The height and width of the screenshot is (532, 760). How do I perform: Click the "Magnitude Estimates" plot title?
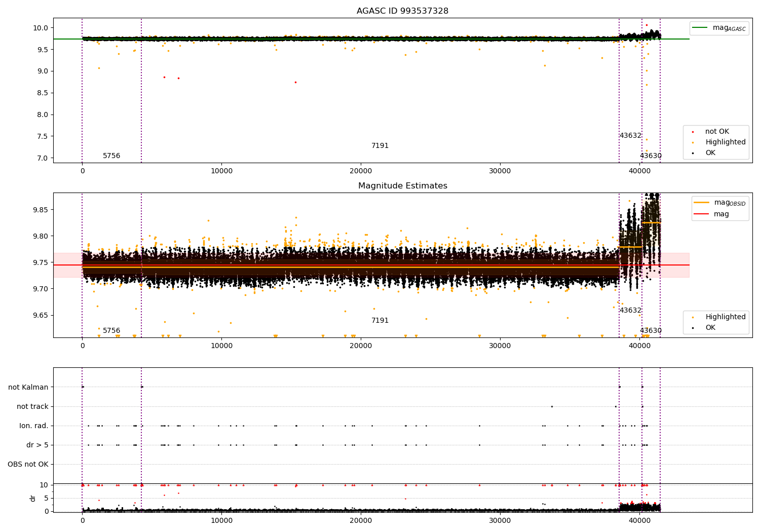pos(402,185)
